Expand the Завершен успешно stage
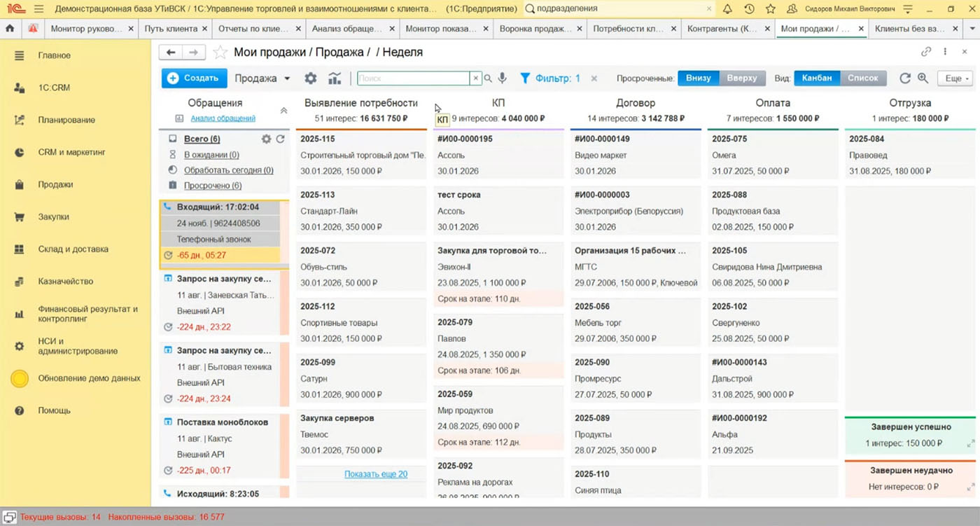The width and height of the screenshot is (980, 526). point(970,443)
